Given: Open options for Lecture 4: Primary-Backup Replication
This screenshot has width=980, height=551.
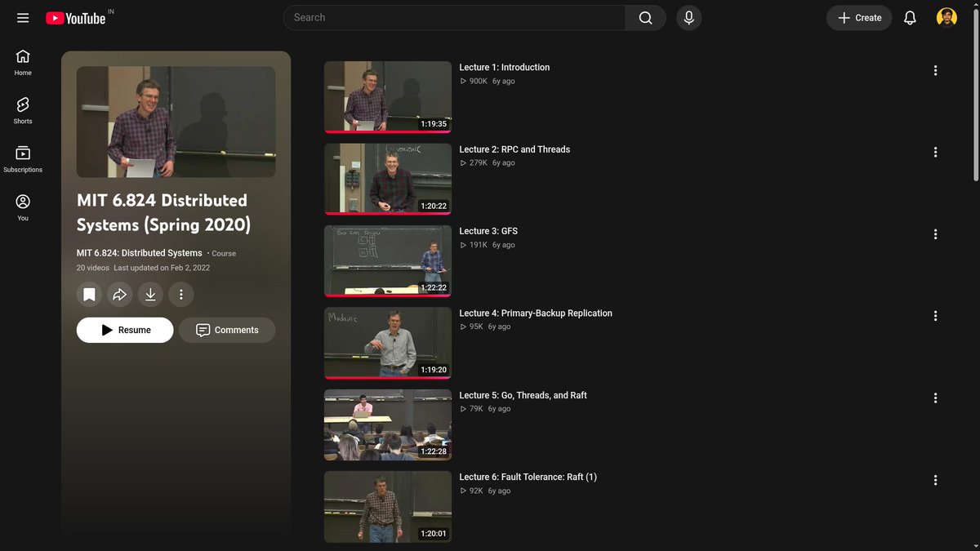Looking at the screenshot, I should pos(935,316).
